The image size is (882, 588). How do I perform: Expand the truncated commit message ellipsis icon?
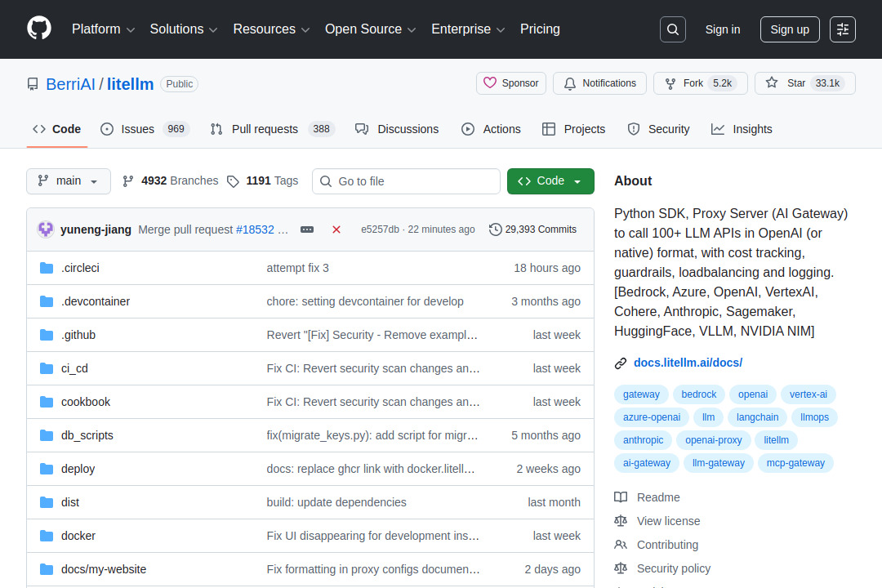tap(307, 229)
